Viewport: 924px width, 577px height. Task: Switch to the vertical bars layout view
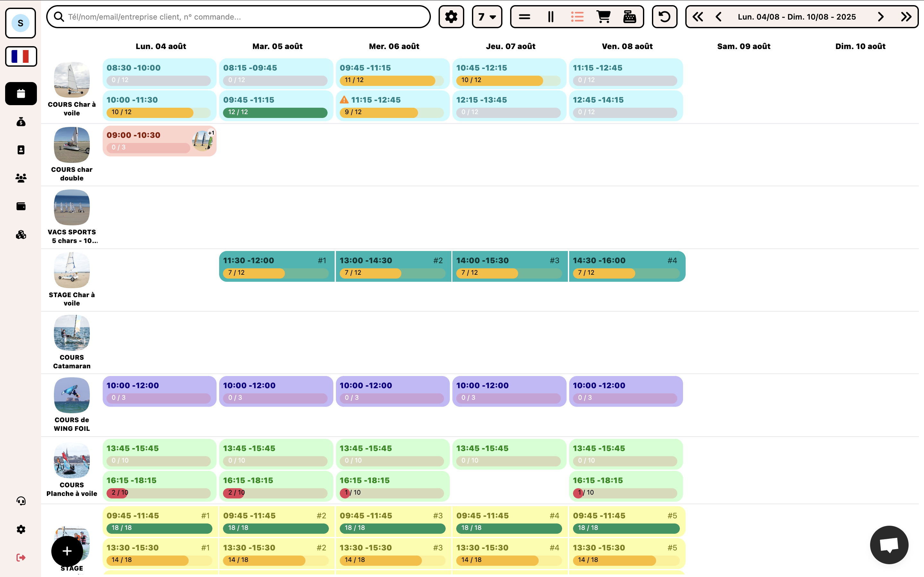pos(551,16)
